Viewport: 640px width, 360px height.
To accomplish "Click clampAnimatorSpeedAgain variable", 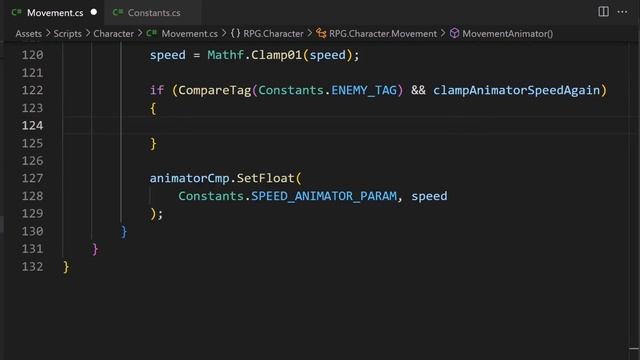I will 516,90.
